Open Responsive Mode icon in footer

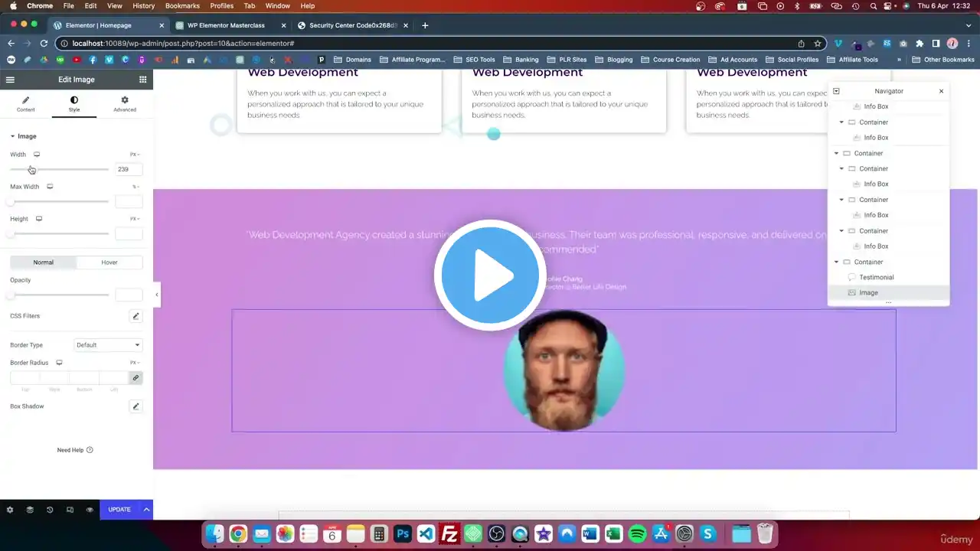(x=70, y=510)
